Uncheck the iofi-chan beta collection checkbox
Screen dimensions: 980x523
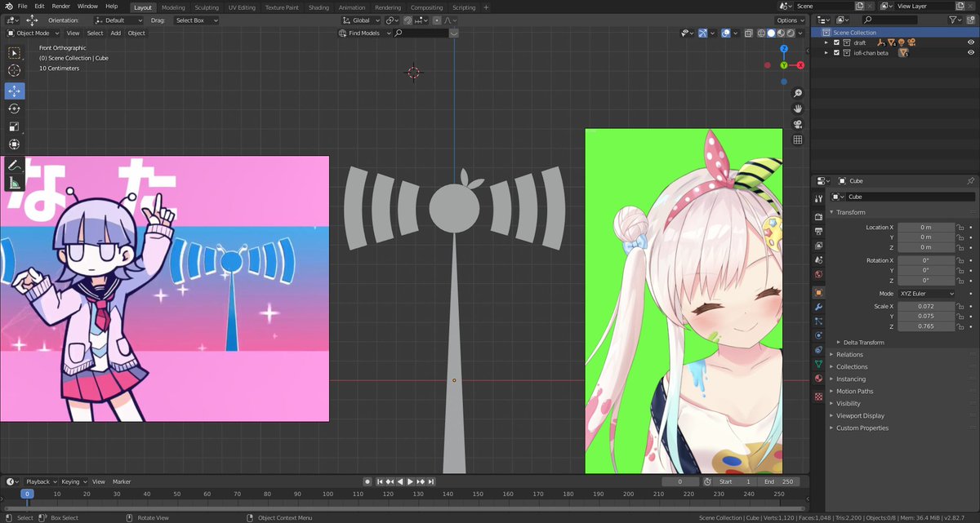click(836, 53)
